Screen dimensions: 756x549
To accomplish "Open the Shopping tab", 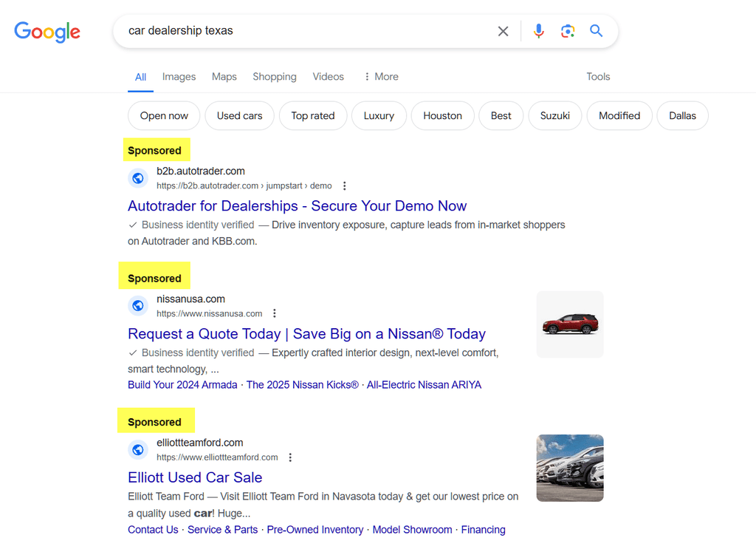I will click(275, 77).
